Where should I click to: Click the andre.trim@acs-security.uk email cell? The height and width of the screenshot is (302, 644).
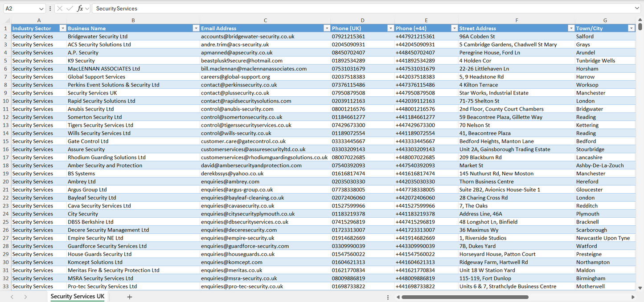click(265, 44)
